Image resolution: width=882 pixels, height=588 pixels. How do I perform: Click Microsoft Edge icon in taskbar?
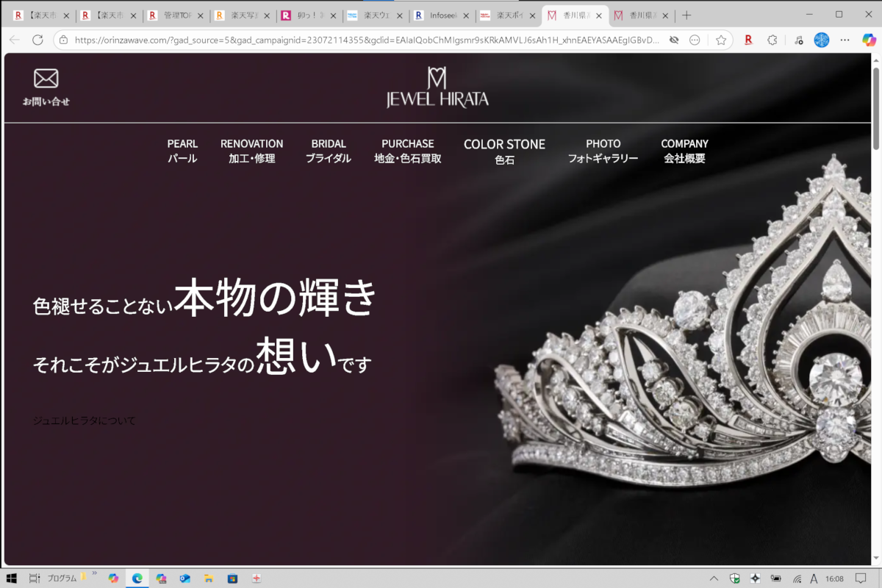click(137, 578)
